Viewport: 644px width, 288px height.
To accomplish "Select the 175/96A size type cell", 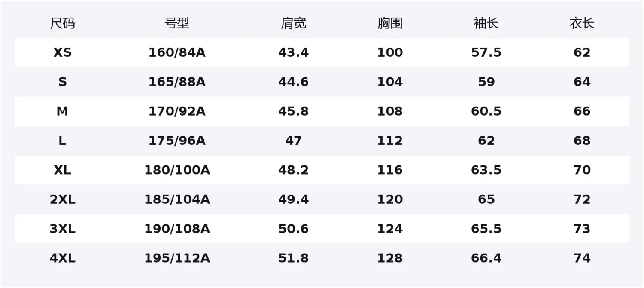I will tap(177, 141).
